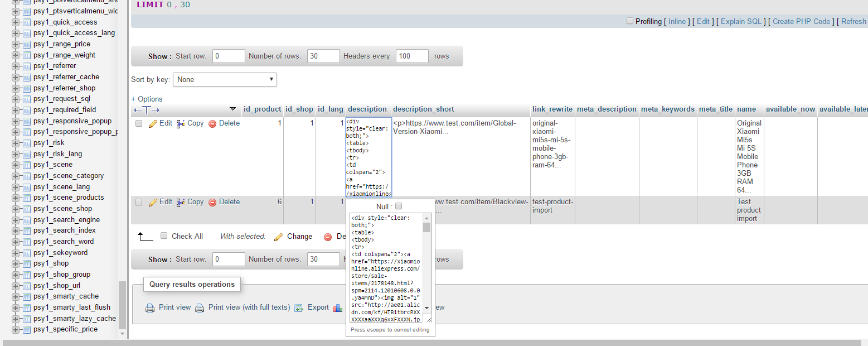The height and width of the screenshot is (346, 868).
Task: Click the table icon for psy1_range_price
Action: 26,44
